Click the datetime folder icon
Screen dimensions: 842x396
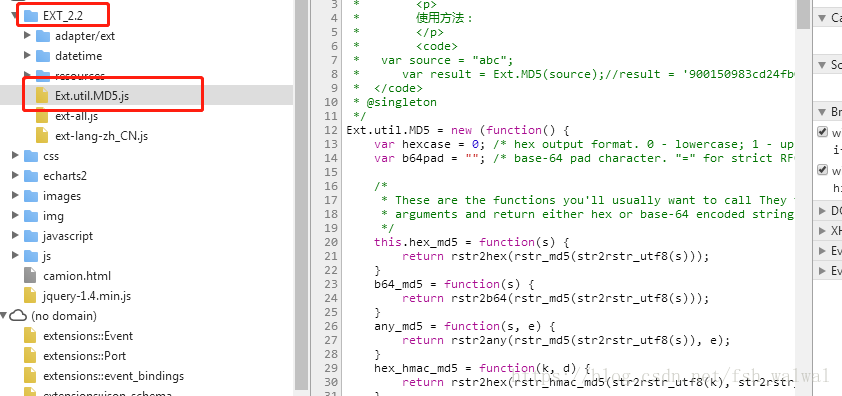pos(43,56)
